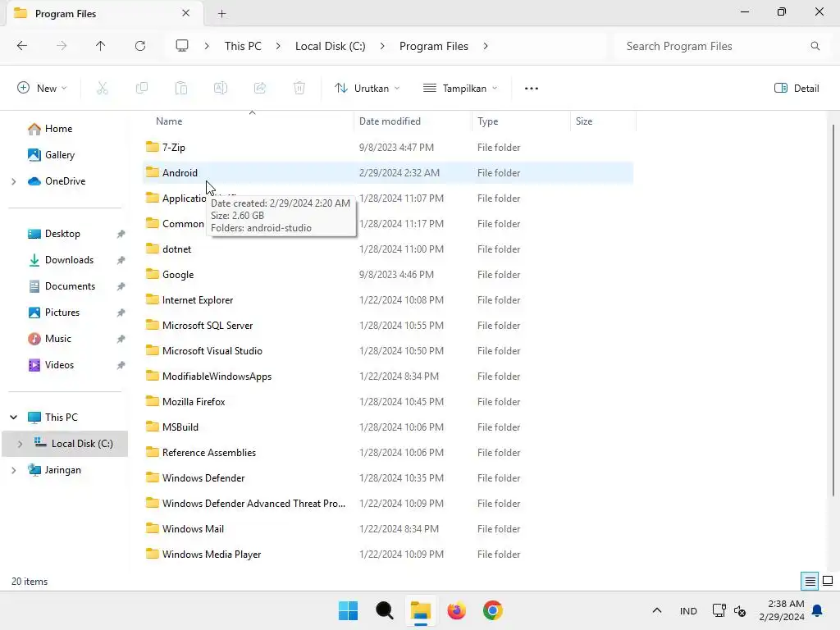Click the Cut scissors icon
840x630 pixels.
103,88
